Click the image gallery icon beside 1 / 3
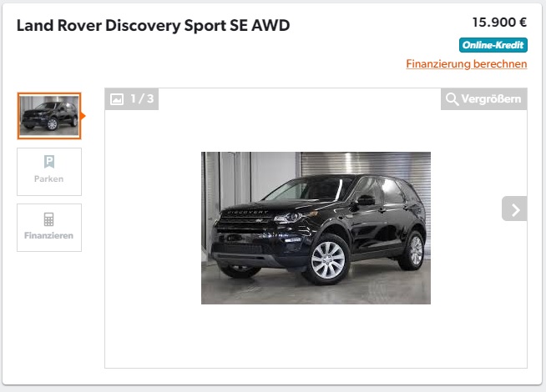546x392 pixels. point(117,99)
